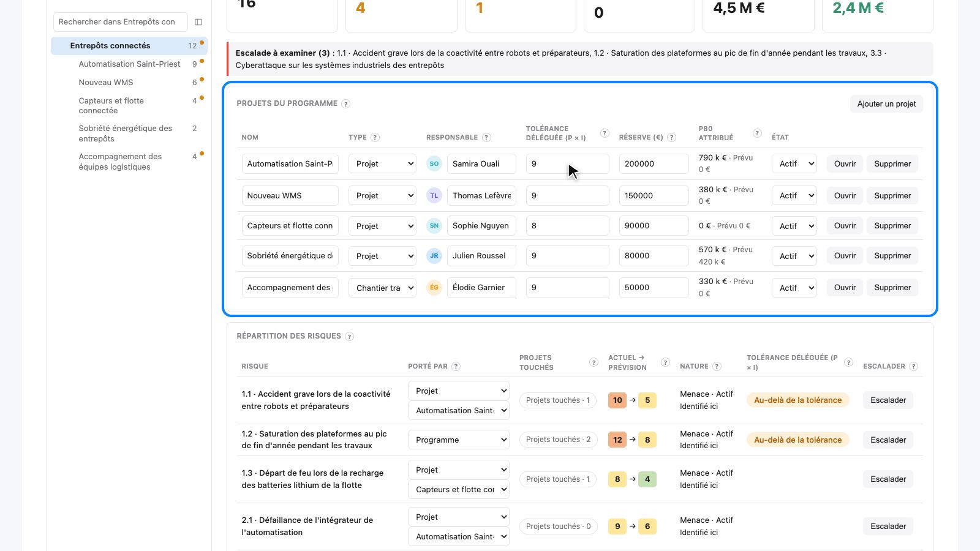Escalate risk 1.1 Accident grave
This screenshot has height=551, width=980.
pos(888,400)
